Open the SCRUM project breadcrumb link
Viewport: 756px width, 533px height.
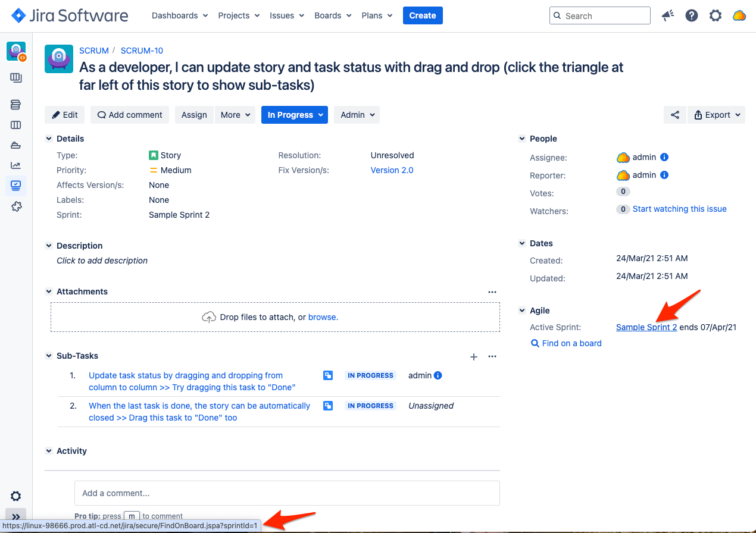pyautogui.click(x=94, y=51)
